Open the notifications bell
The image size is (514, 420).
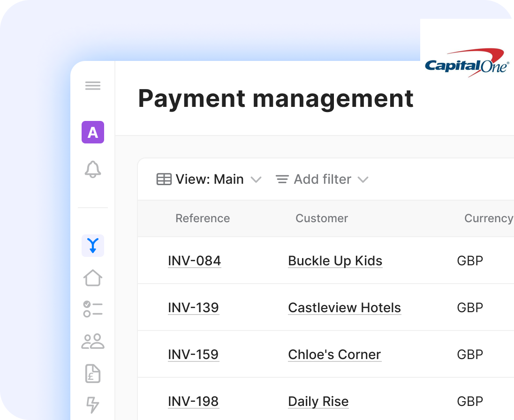pos(93,169)
